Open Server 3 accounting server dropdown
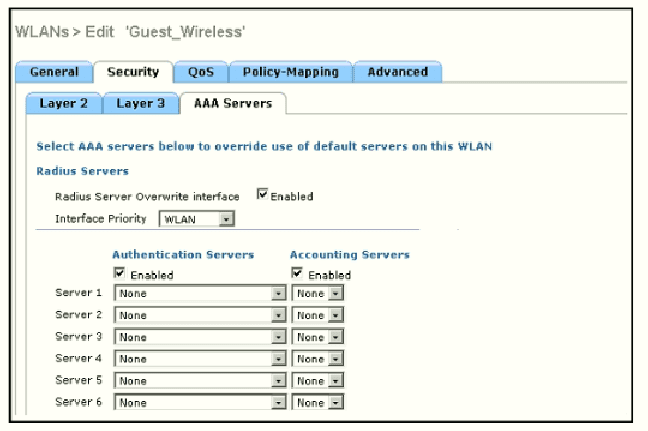648x431 pixels. click(x=317, y=337)
